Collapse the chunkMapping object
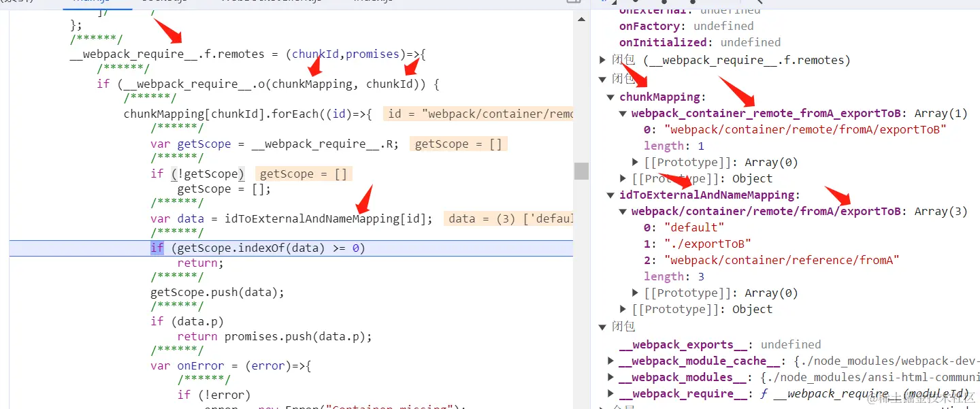The image size is (980, 409). click(x=611, y=97)
